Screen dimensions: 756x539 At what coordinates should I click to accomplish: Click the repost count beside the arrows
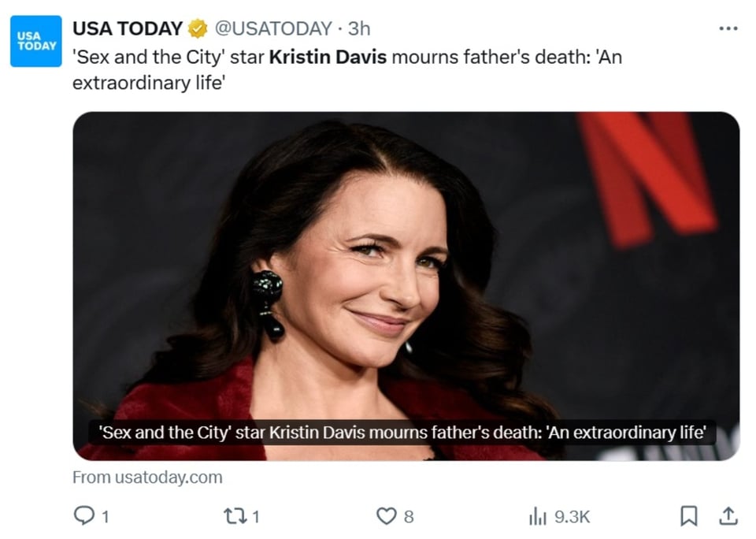[256, 517]
